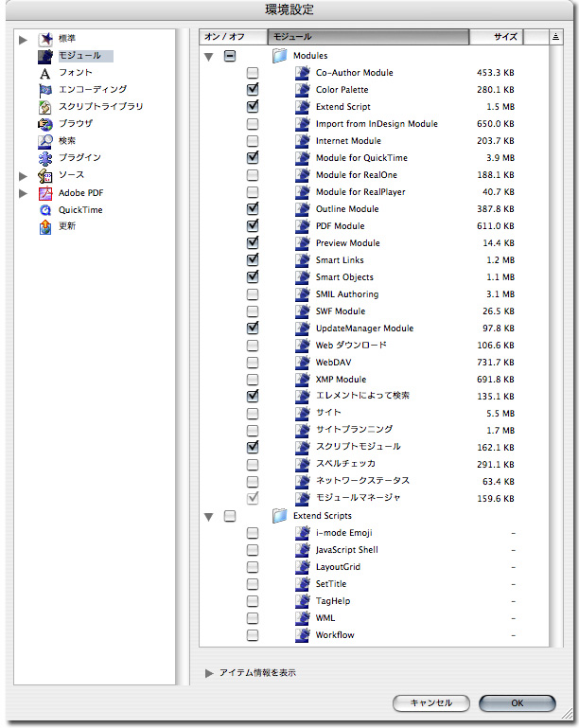This screenshot has height=728, width=579.
Task: Turn on the SWF Module checkbox
Action: [253, 311]
